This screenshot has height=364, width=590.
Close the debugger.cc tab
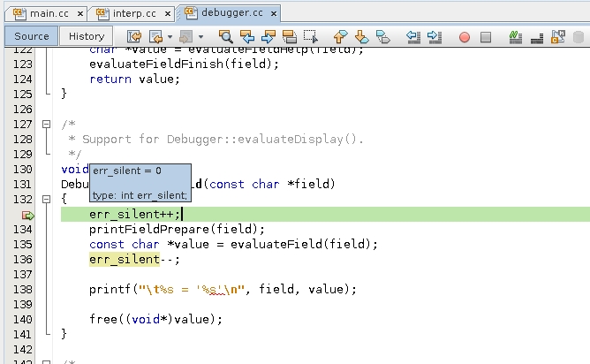(x=274, y=13)
